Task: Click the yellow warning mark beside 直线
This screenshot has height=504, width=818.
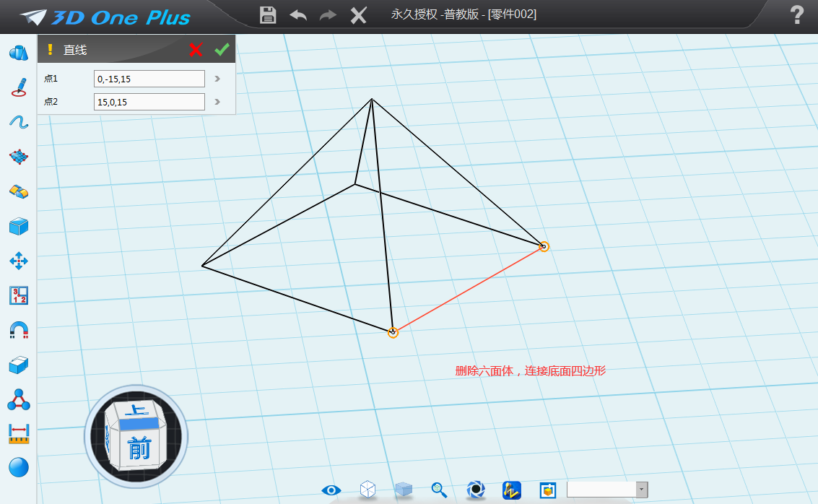Action: tap(50, 50)
